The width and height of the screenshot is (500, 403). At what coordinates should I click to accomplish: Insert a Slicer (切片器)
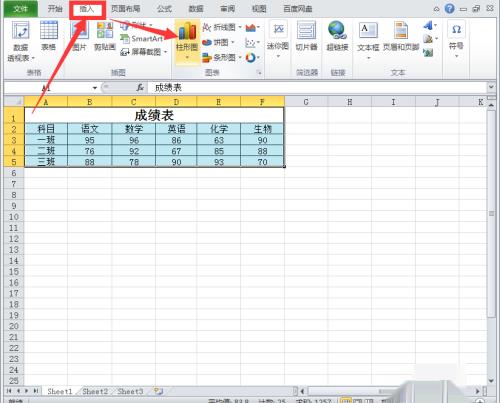tap(306, 36)
